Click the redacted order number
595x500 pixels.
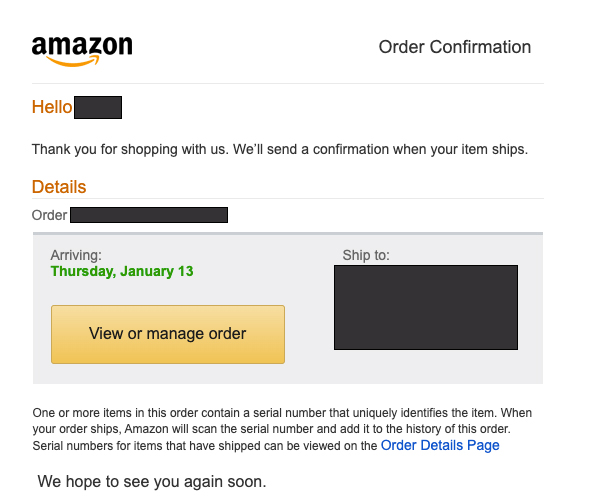coord(149,215)
